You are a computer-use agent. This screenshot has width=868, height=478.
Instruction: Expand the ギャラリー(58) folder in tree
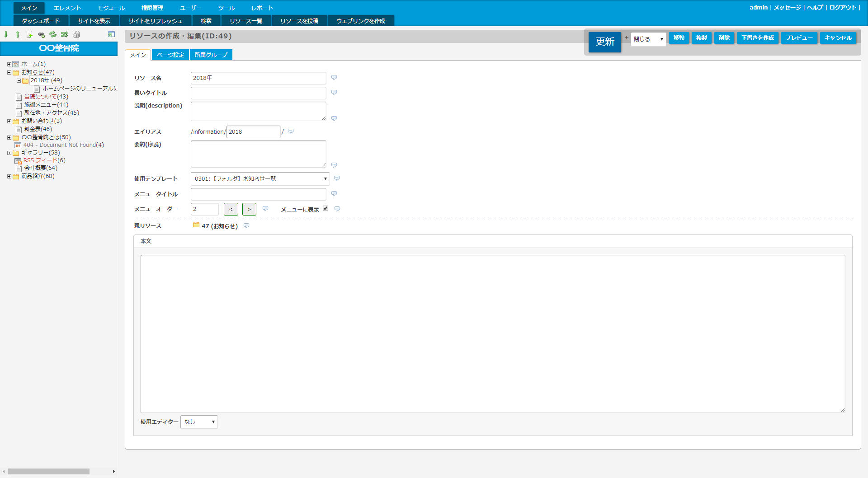pyautogui.click(x=9, y=153)
